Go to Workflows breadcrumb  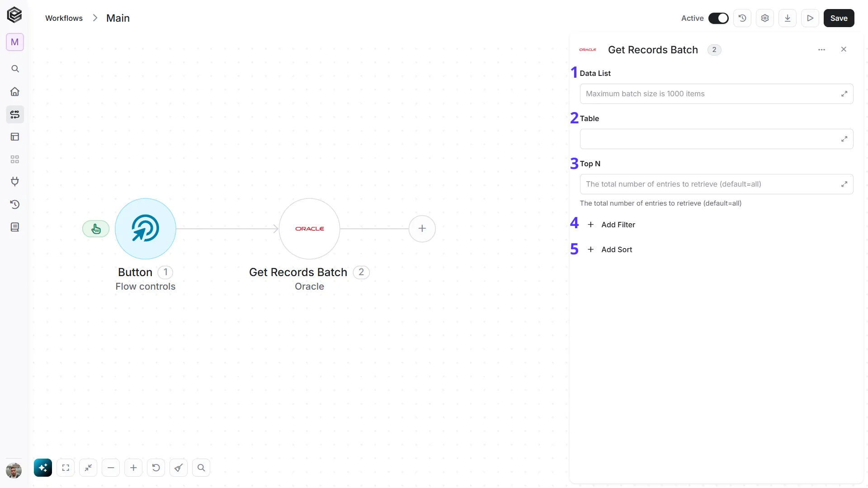64,18
